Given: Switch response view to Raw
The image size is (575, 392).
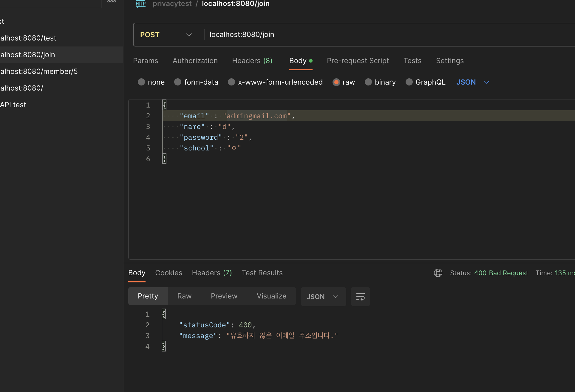Looking at the screenshot, I should (184, 296).
